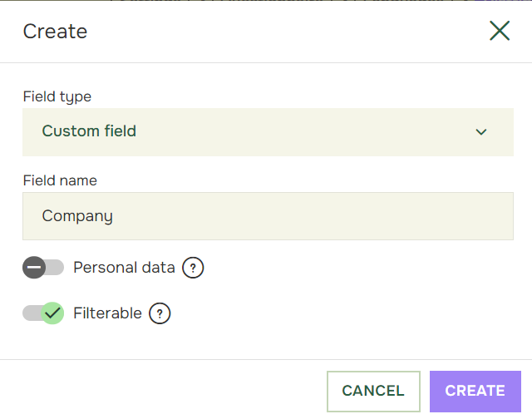Disable the Filterable toggle
The image size is (532, 419).
click(43, 313)
